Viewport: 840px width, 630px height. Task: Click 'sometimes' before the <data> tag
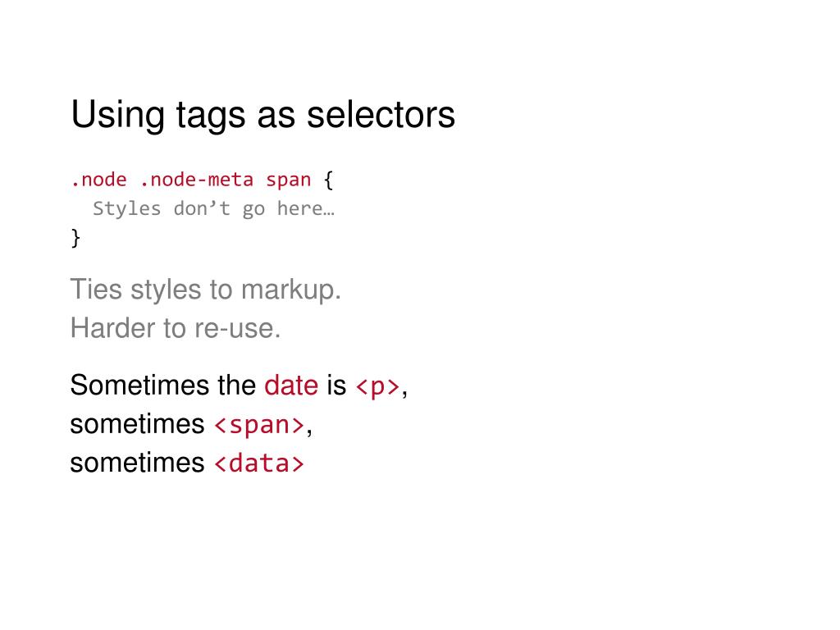coord(137,463)
